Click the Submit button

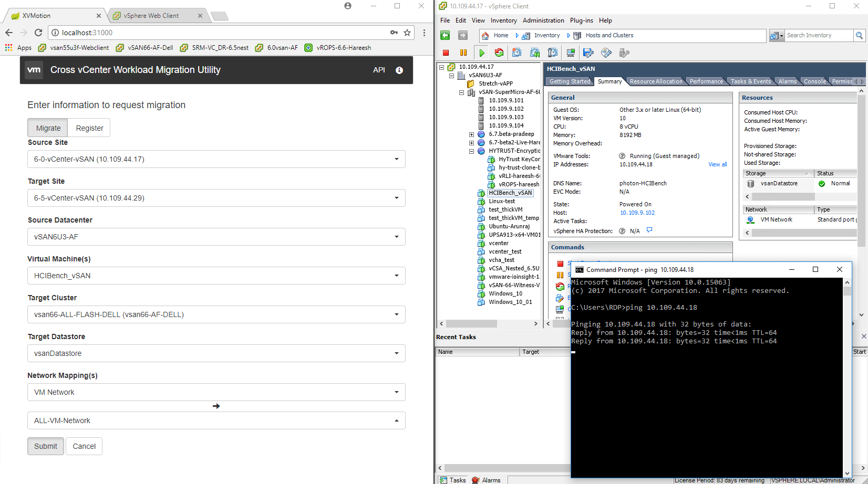tap(46, 446)
